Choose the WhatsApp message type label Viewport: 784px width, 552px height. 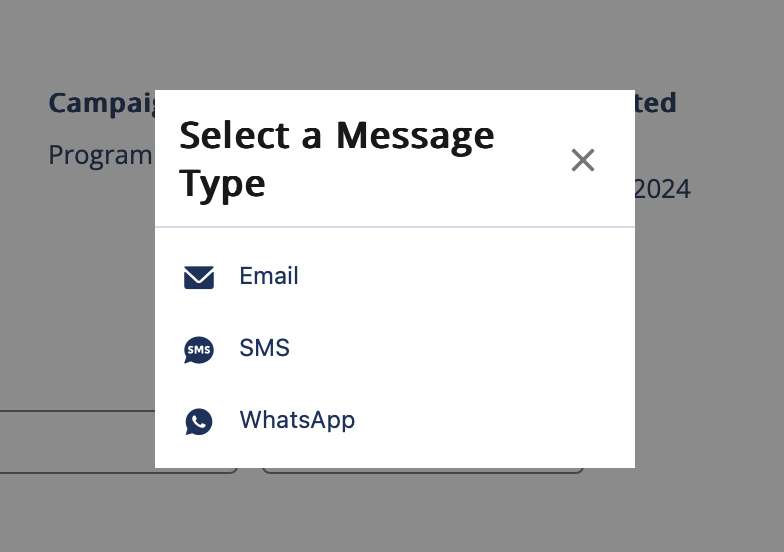(298, 420)
